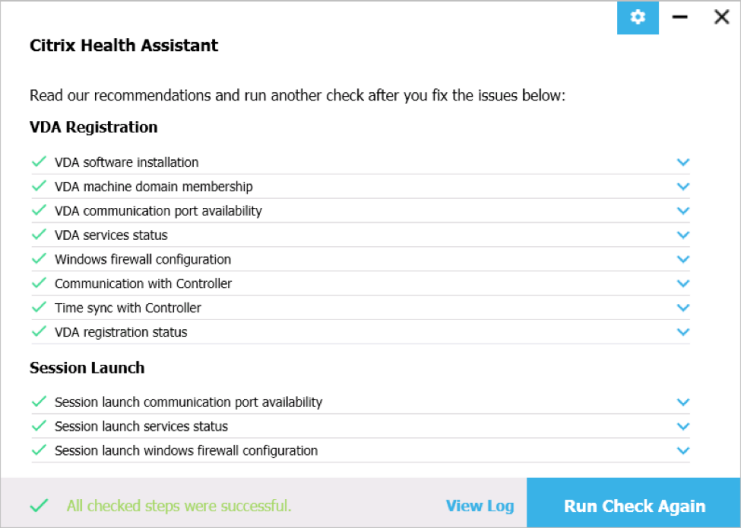Viewport: 741px width, 528px height.
Task: Click checkmark beside VDA registration status
Action: (x=39, y=331)
